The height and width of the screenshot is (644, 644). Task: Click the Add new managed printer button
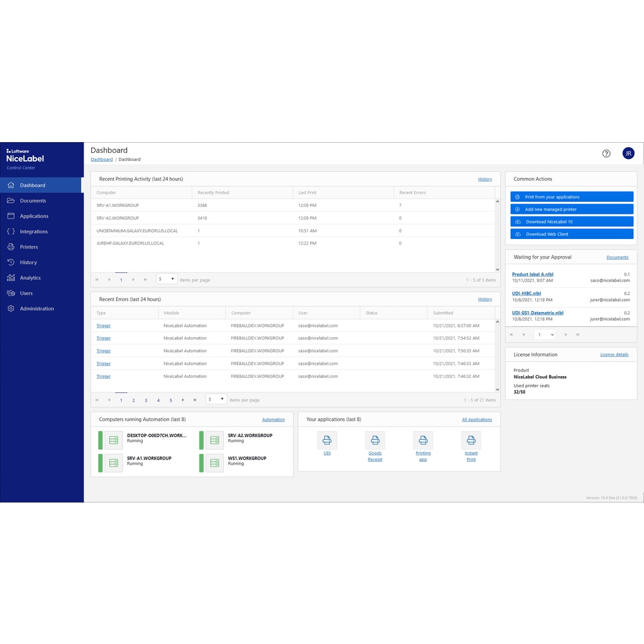572,209
